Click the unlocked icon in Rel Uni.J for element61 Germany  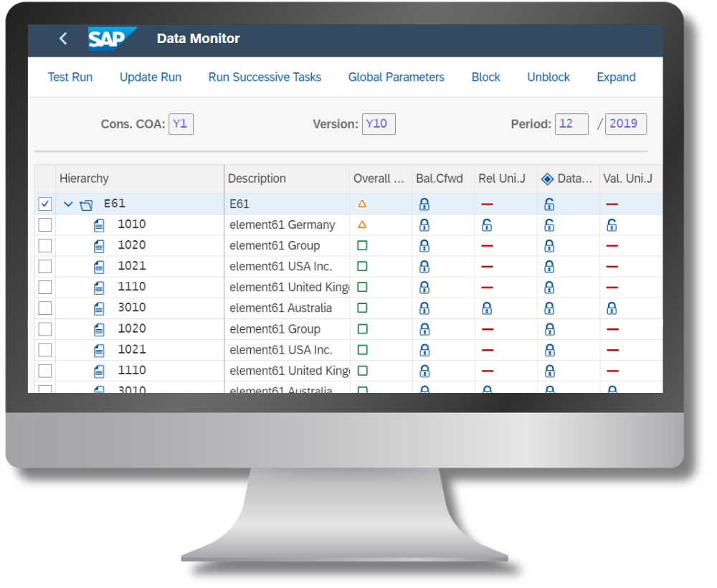tap(486, 224)
